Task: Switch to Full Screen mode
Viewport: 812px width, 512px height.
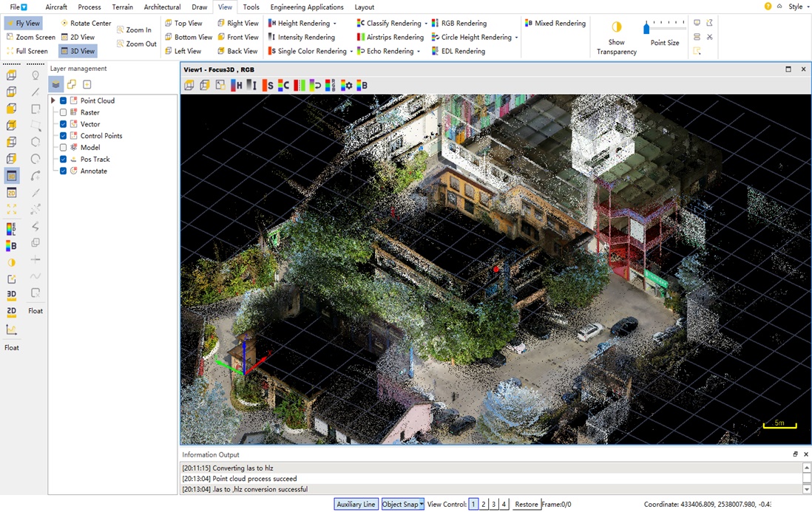Action: point(27,51)
